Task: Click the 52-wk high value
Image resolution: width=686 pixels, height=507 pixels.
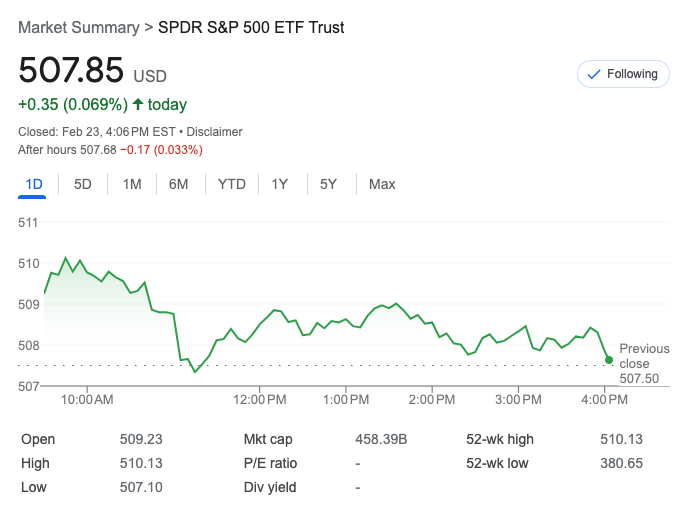Action: point(623,439)
